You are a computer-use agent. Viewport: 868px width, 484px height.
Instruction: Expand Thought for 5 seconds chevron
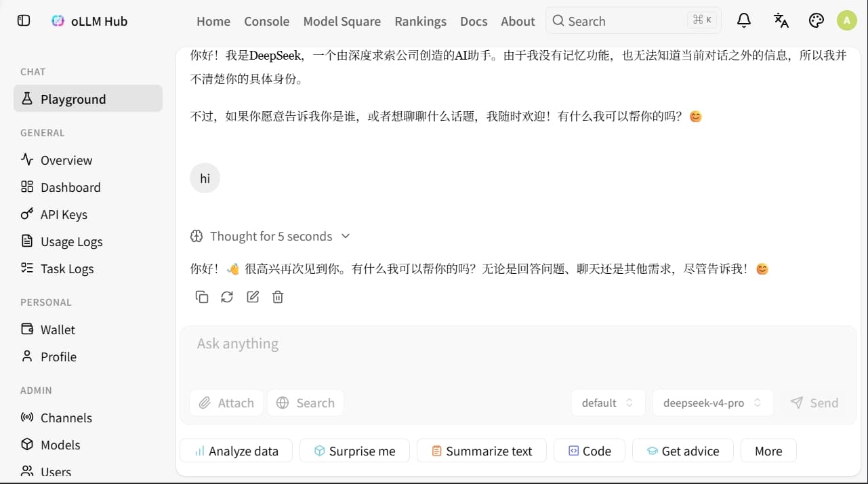(346, 236)
